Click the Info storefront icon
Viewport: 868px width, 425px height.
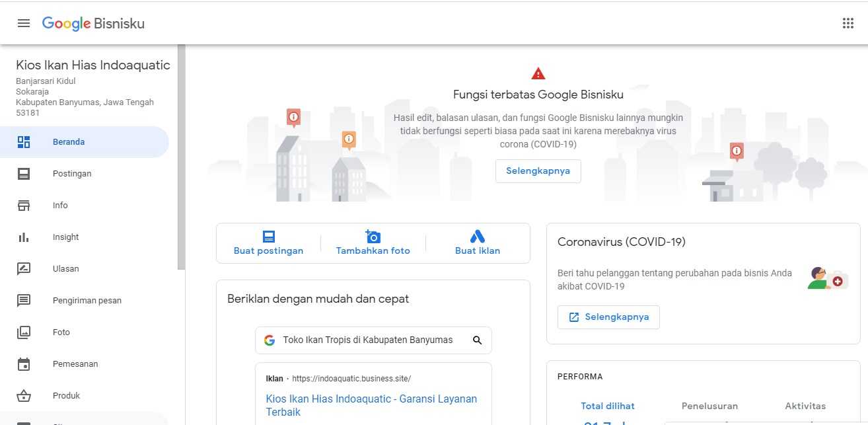click(24, 206)
